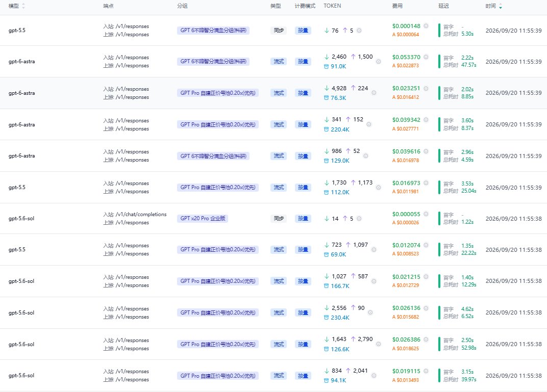This screenshot has width=547, height=392.
Task: Open info icon next to cost $0.023251
Action: (426, 89)
